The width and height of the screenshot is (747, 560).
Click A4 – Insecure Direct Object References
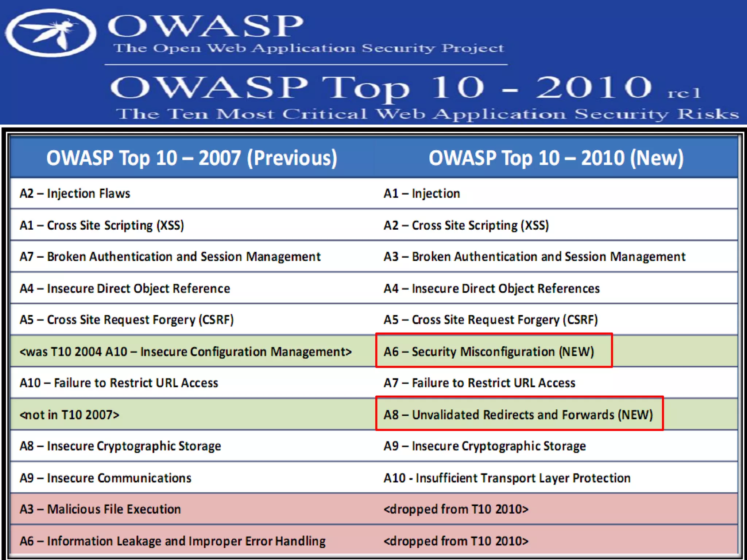(x=492, y=288)
